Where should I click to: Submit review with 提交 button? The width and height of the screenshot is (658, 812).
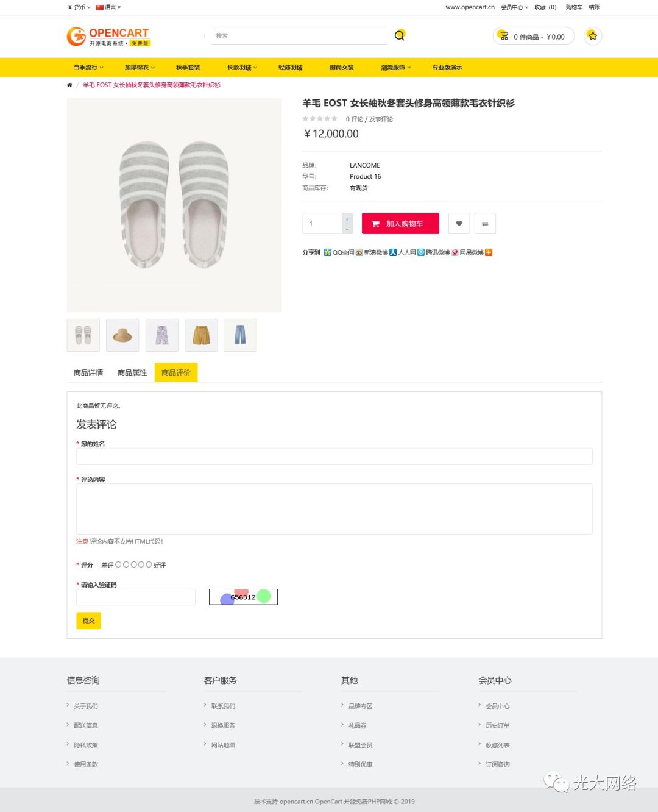click(x=88, y=621)
